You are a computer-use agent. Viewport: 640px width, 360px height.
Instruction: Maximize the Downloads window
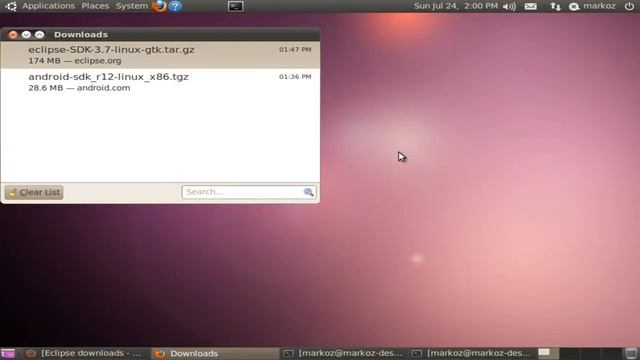pyautogui.click(x=39, y=35)
